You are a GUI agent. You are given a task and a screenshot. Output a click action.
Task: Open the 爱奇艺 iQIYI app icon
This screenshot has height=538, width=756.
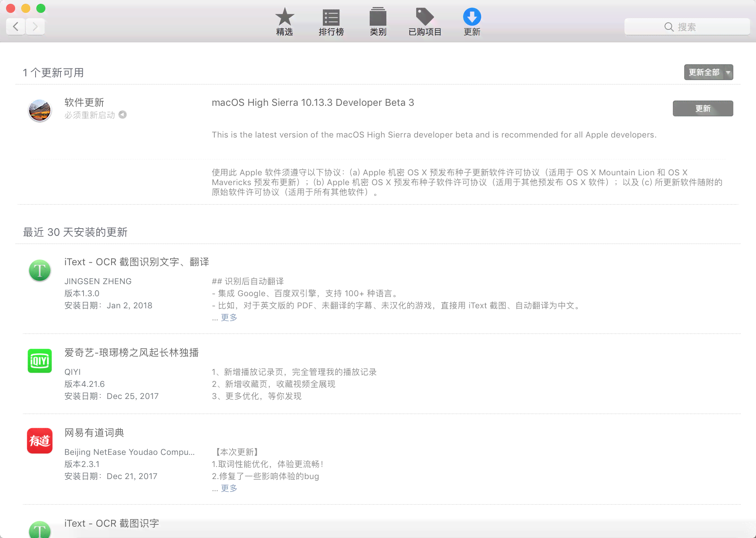(x=40, y=361)
